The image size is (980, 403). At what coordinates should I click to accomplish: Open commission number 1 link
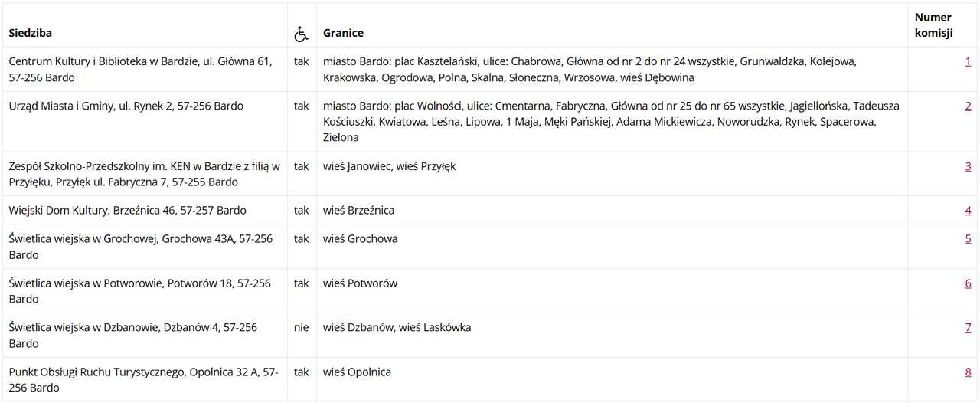coord(968,61)
